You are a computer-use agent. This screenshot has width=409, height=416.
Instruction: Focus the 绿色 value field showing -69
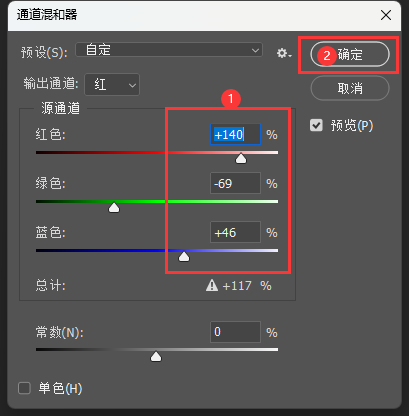tap(235, 183)
